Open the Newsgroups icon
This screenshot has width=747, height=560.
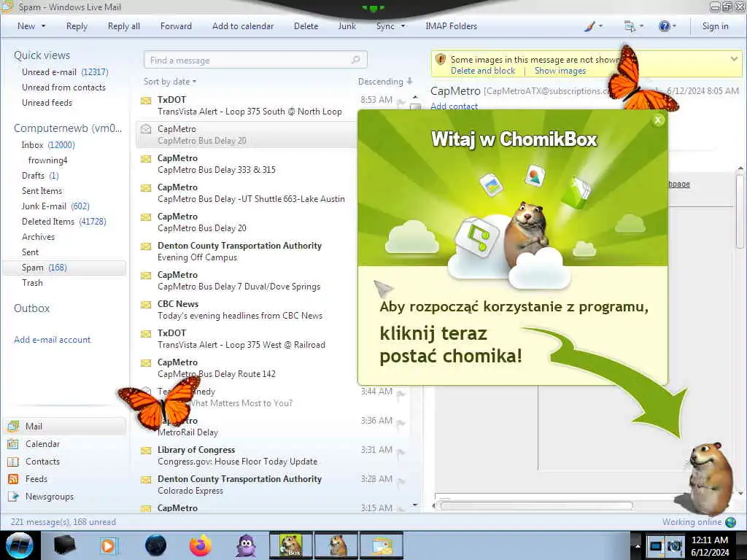point(13,497)
